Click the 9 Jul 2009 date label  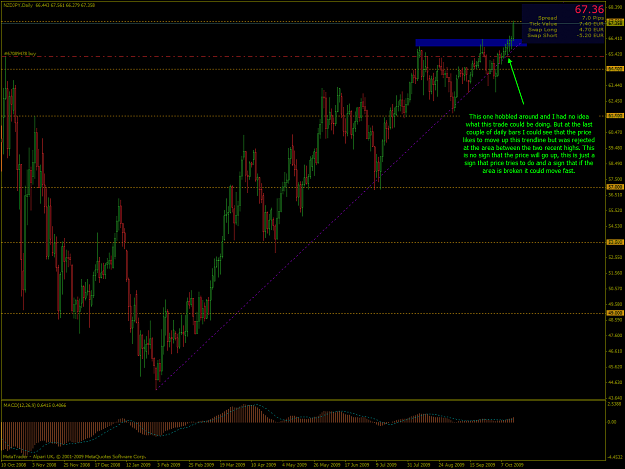386,465
